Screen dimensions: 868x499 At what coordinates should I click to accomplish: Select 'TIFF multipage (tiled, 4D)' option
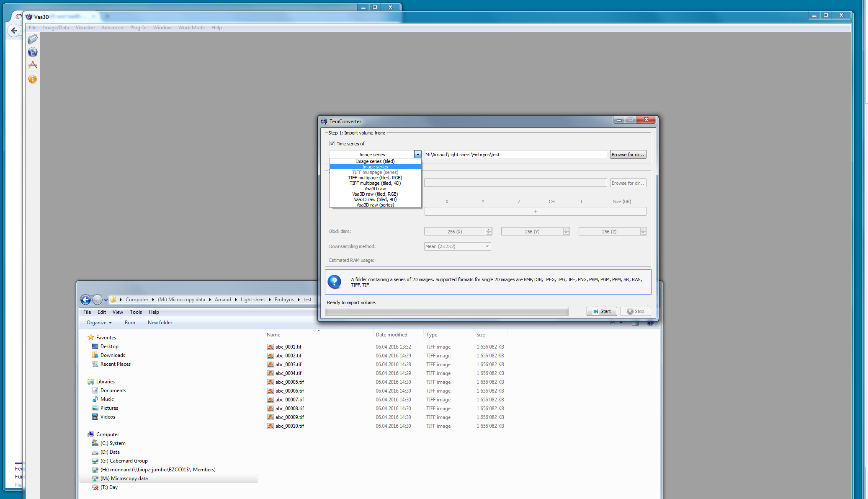tap(375, 183)
